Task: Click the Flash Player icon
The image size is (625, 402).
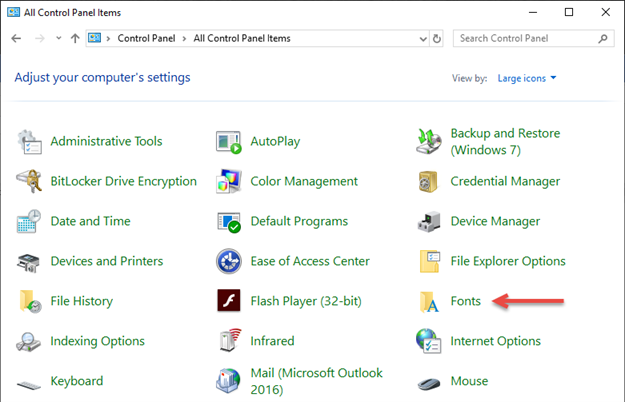Action: click(x=229, y=300)
